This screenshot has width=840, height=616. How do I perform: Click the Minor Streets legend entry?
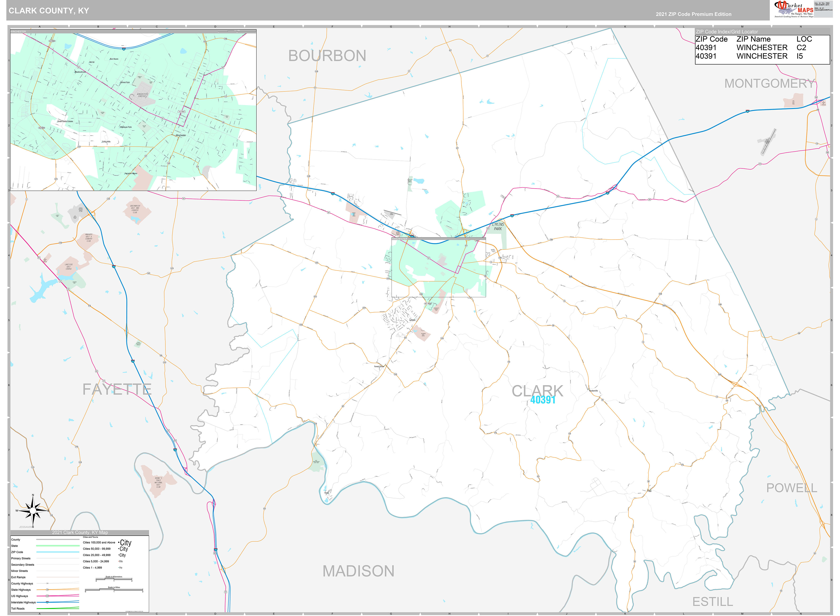pyautogui.click(x=19, y=571)
